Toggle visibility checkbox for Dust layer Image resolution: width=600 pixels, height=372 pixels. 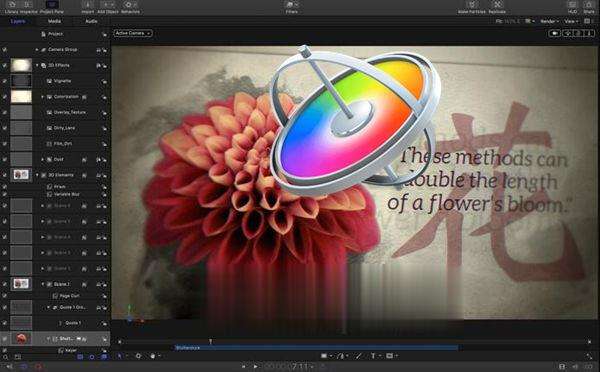5,159
